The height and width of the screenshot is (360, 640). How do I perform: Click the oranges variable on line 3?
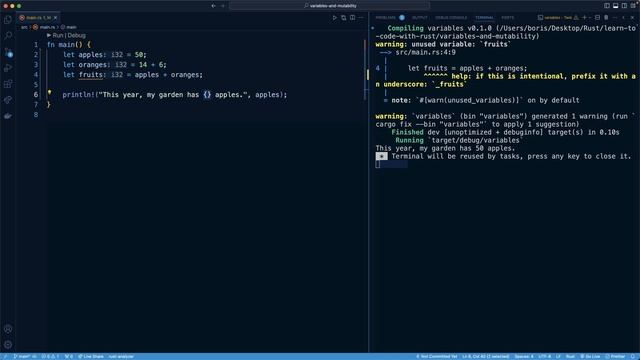[93, 64]
